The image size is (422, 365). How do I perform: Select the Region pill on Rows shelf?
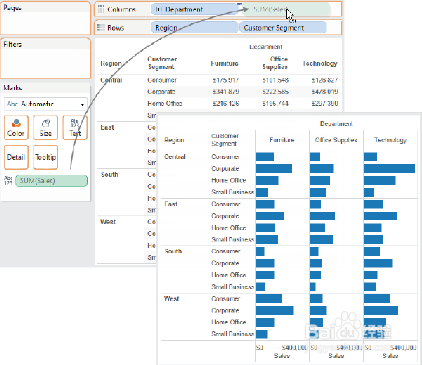point(194,28)
